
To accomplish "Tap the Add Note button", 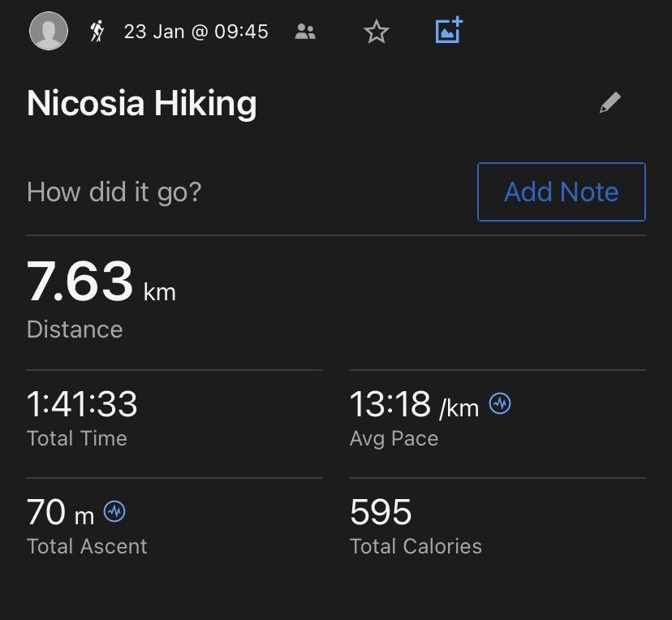I will point(562,192).
